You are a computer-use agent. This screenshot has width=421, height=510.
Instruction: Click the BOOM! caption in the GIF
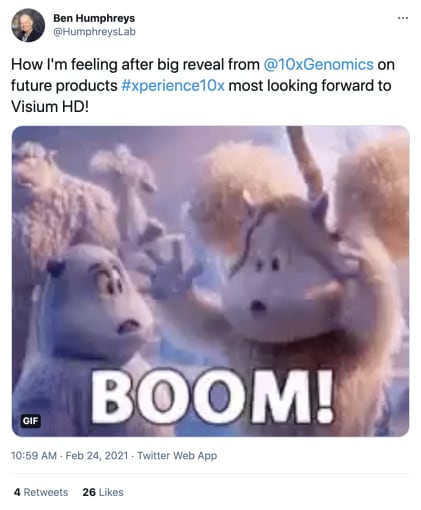click(212, 398)
